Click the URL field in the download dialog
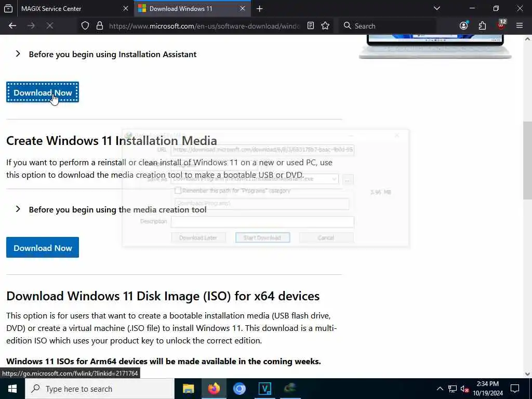Image resolution: width=532 pixels, height=399 pixels. tap(262, 150)
